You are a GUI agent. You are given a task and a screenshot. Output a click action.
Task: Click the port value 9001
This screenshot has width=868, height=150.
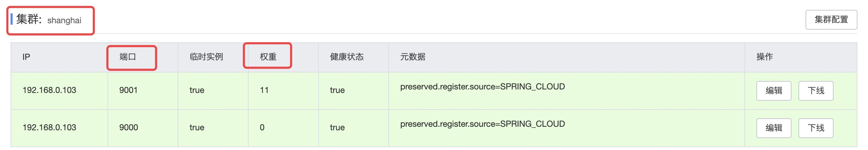coord(128,90)
